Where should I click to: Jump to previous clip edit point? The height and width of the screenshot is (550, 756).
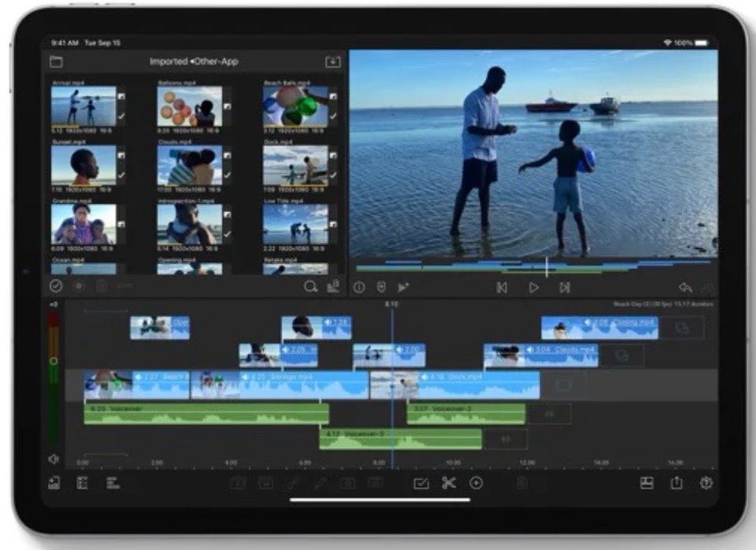tap(502, 288)
